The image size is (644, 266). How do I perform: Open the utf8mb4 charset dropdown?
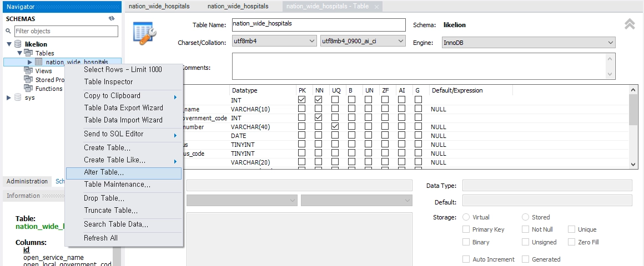(x=274, y=42)
